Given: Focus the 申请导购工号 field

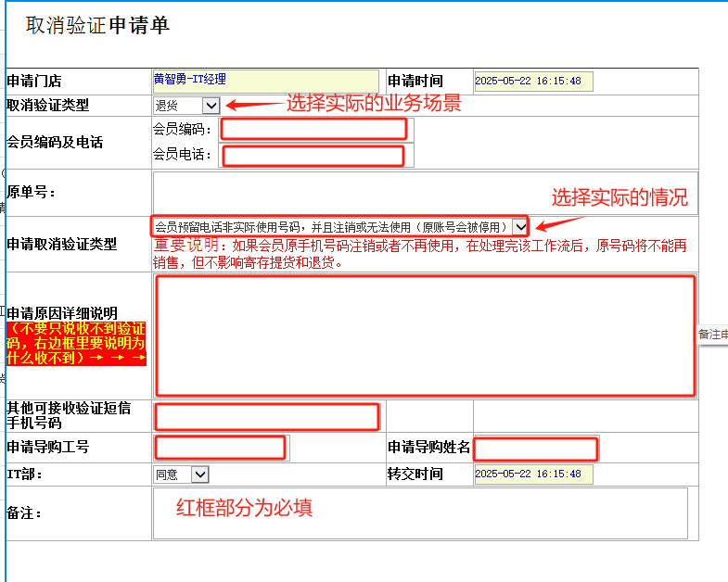Looking at the screenshot, I should point(221,448).
